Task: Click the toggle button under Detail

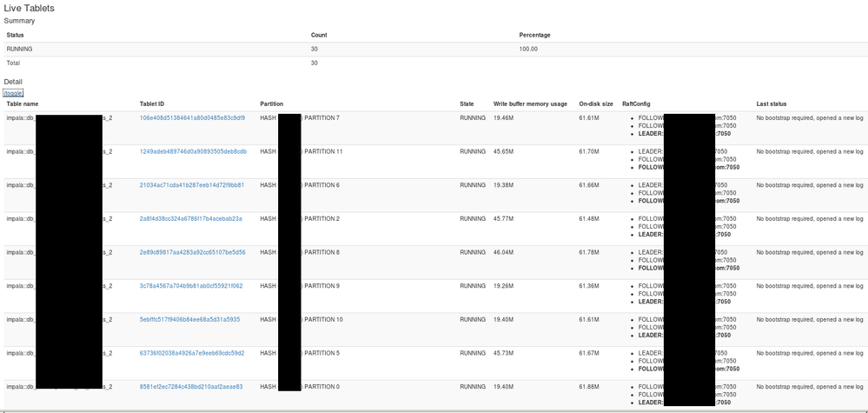Action: [x=13, y=93]
